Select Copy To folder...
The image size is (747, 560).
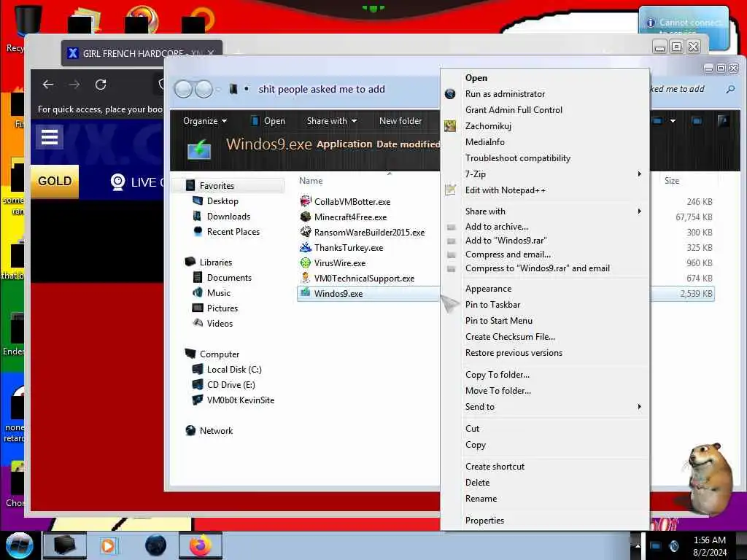point(498,375)
